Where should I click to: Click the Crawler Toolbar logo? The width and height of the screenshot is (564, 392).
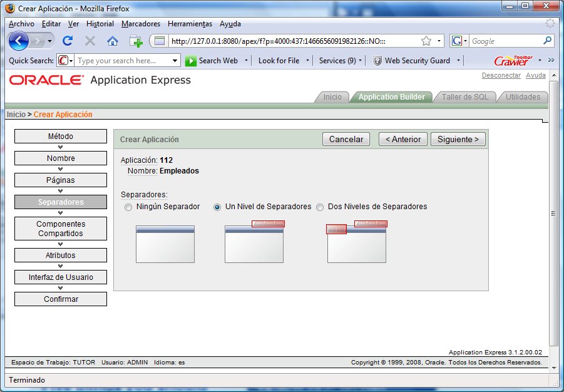click(x=513, y=61)
